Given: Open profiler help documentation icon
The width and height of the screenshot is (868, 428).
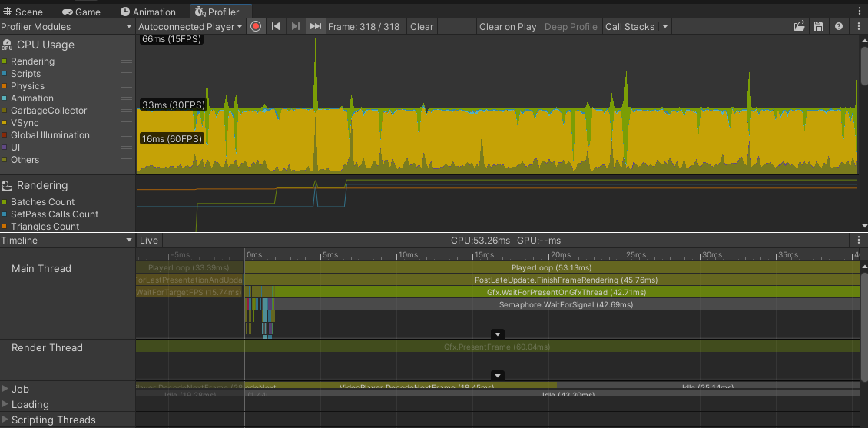Looking at the screenshot, I should click(x=838, y=26).
